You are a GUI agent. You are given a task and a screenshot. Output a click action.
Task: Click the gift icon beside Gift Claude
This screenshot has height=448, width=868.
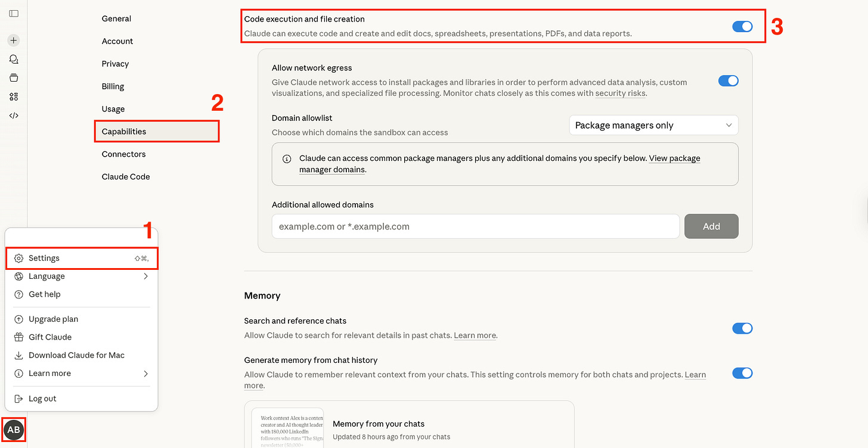(x=18, y=337)
